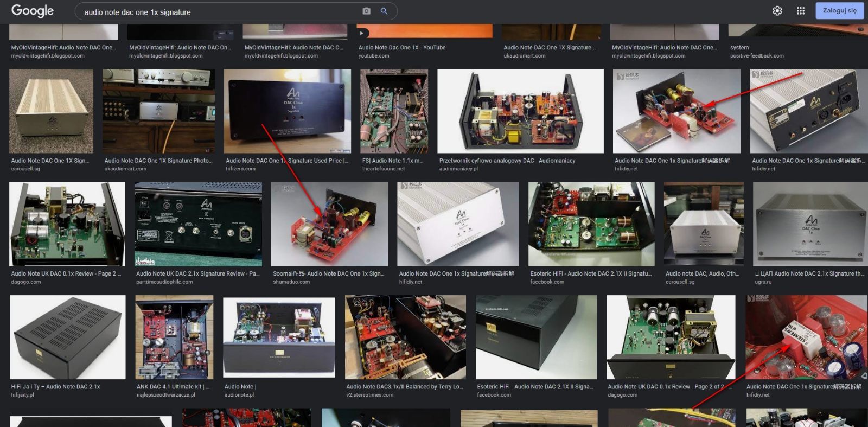
Task: Click the youtube.com source text
Action: pos(374,56)
